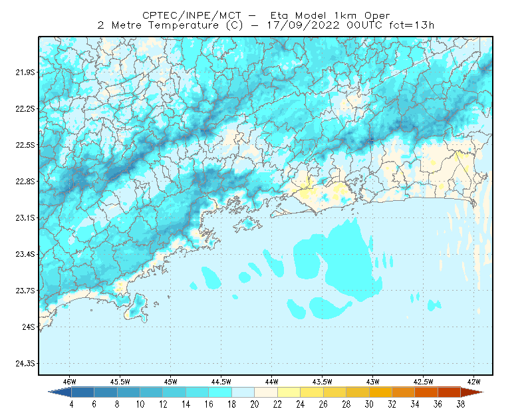Pick the legend swatch between 32 and 34
The width and height of the screenshot is (532, 411).
pyautogui.click(x=404, y=392)
